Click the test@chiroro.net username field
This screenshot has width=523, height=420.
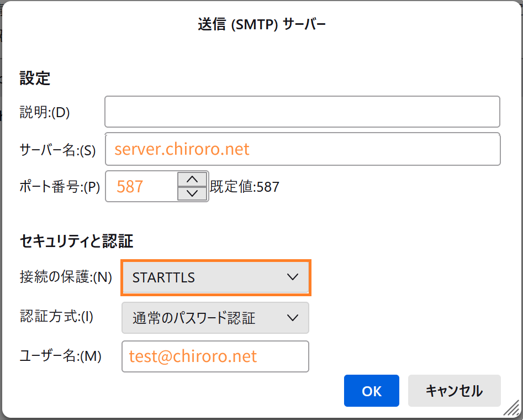(x=215, y=356)
